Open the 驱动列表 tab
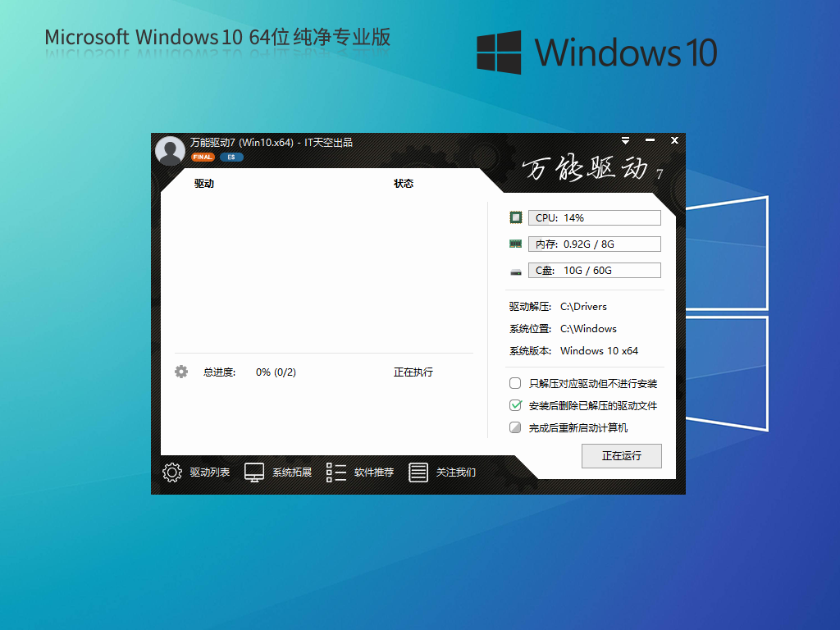This screenshot has width=840, height=630. (x=209, y=472)
